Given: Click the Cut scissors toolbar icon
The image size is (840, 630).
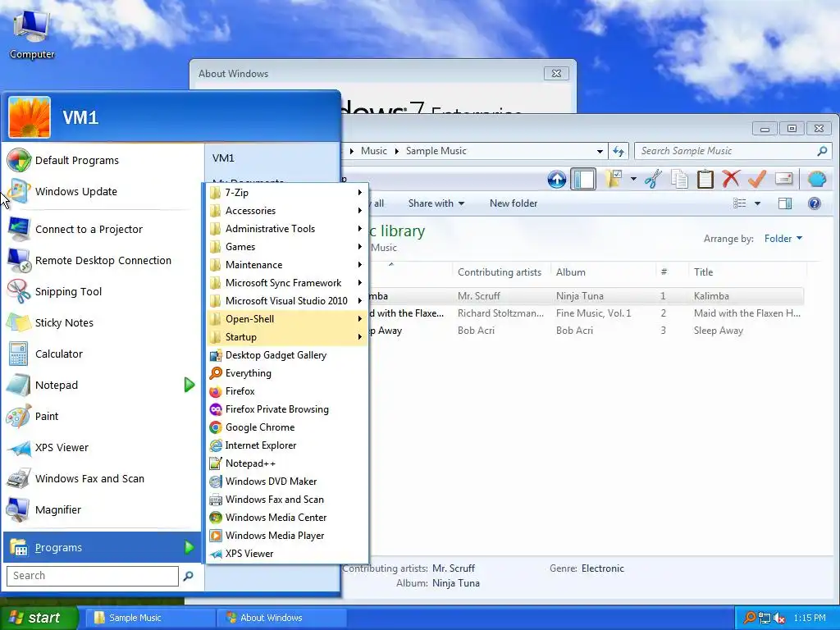Looking at the screenshot, I should tap(653, 180).
